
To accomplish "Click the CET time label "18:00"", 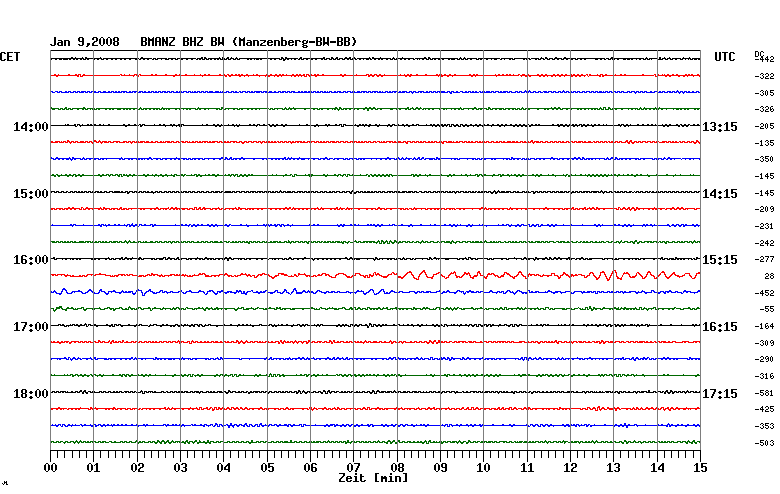I will point(31,394).
